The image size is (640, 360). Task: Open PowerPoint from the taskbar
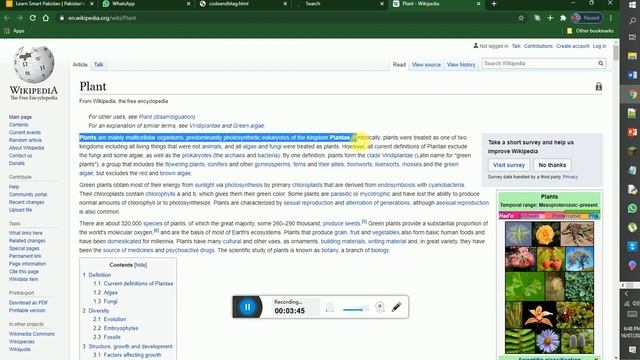(632, 132)
